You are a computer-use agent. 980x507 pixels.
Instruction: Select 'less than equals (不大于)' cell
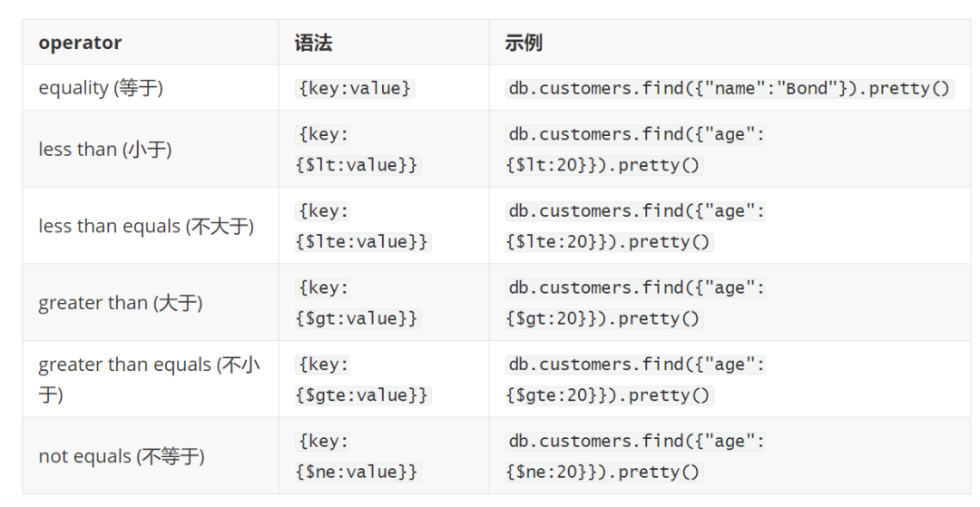point(146,226)
